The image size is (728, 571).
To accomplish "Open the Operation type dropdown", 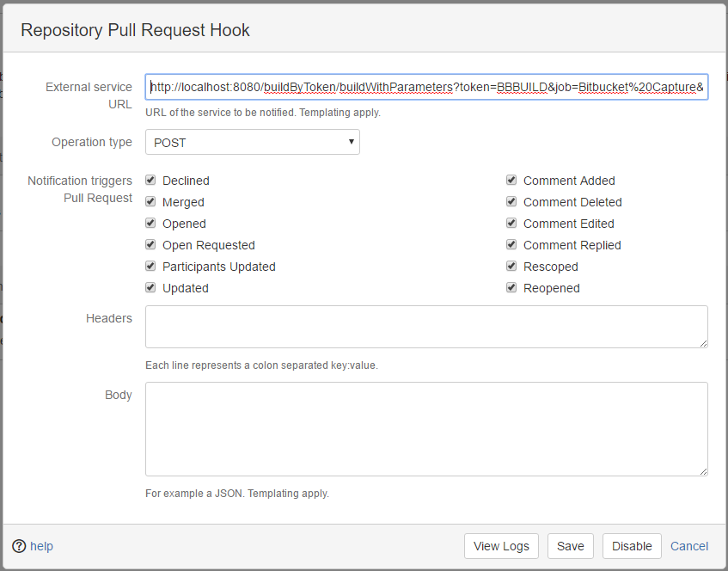I will pyautogui.click(x=252, y=143).
